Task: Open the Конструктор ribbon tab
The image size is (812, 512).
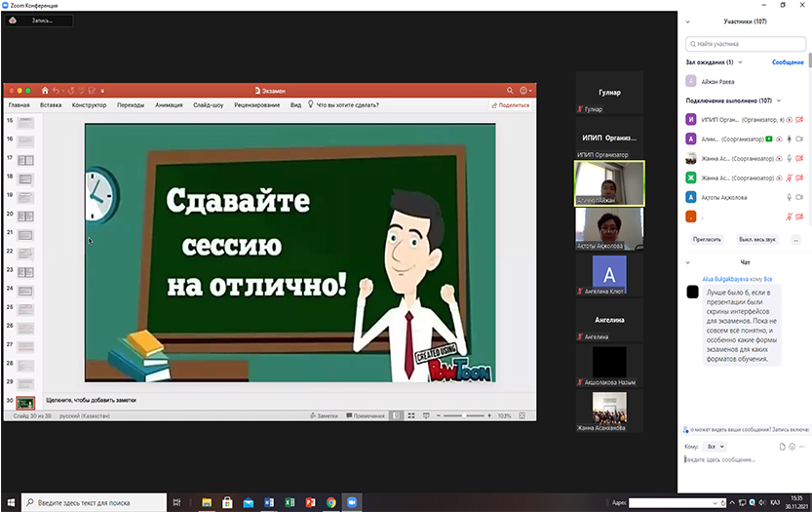Action: click(89, 104)
